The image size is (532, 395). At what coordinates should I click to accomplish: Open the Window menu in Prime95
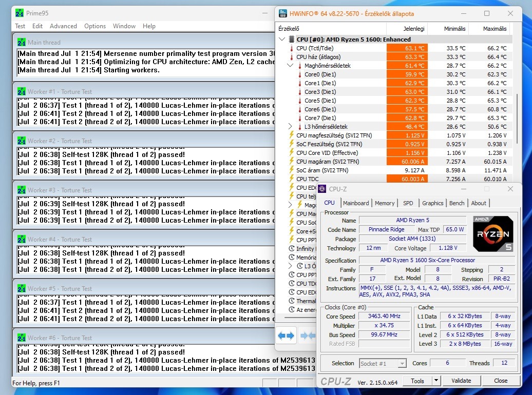[124, 26]
